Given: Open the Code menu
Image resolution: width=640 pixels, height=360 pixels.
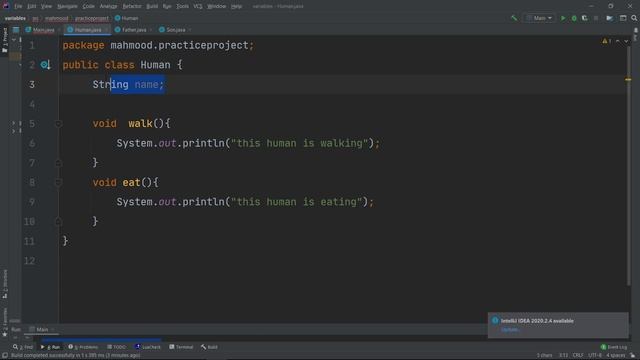Looking at the screenshot, I should point(89,6).
